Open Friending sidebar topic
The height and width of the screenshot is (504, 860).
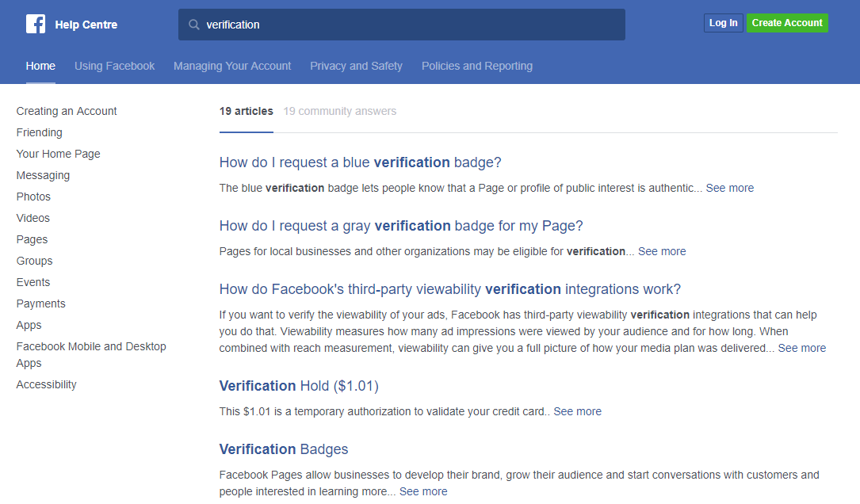point(40,132)
